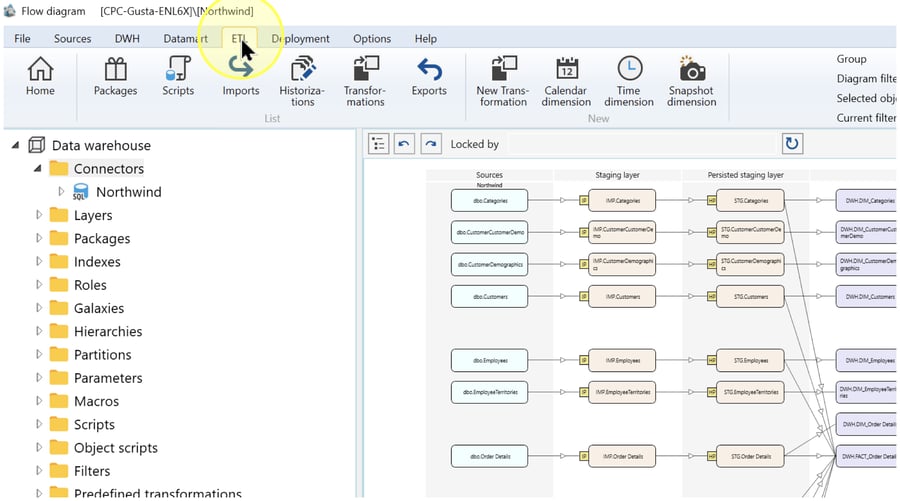
Task: Expand the Partitions folder
Action: point(38,354)
